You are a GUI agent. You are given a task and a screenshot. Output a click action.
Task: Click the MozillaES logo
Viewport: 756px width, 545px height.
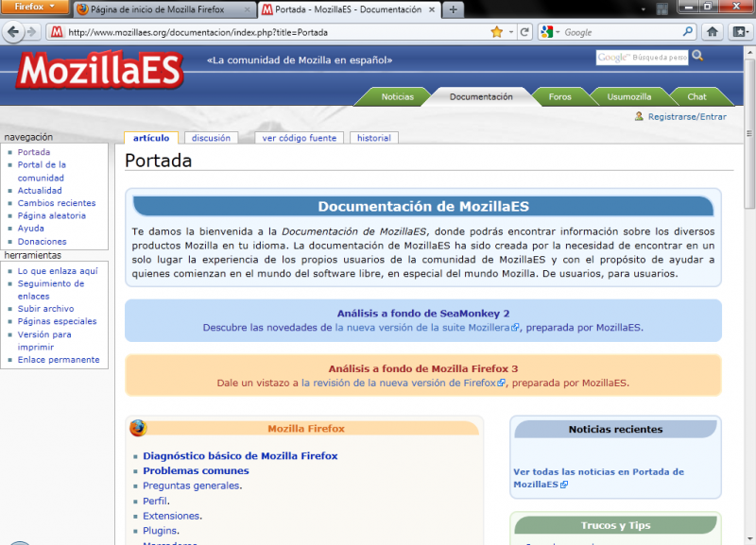(100, 71)
